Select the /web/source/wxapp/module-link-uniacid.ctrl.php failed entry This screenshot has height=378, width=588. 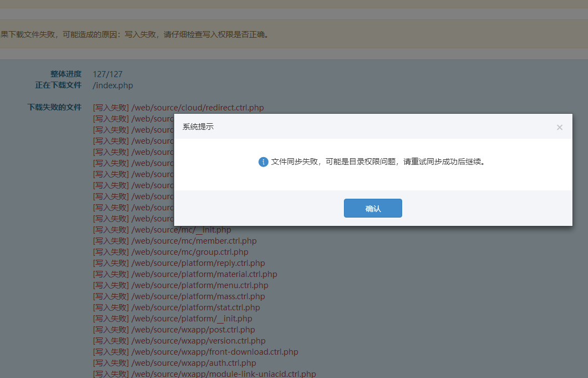[x=204, y=374]
